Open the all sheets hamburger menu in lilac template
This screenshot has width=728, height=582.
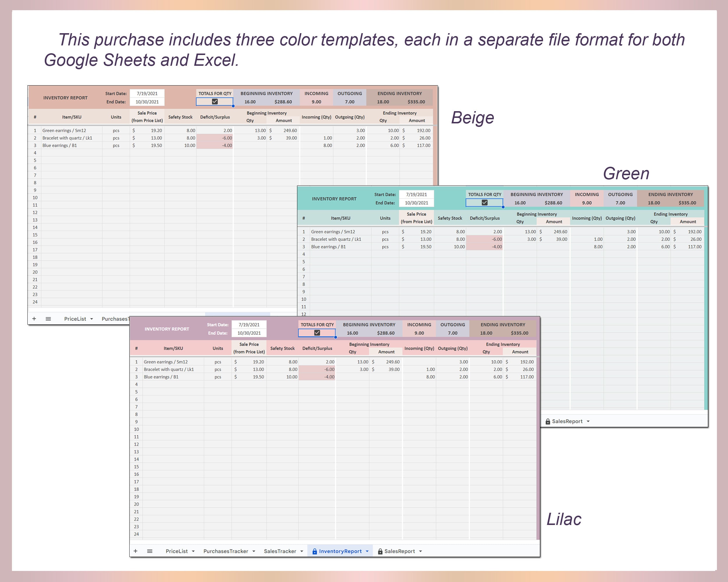(x=150, y=551)
